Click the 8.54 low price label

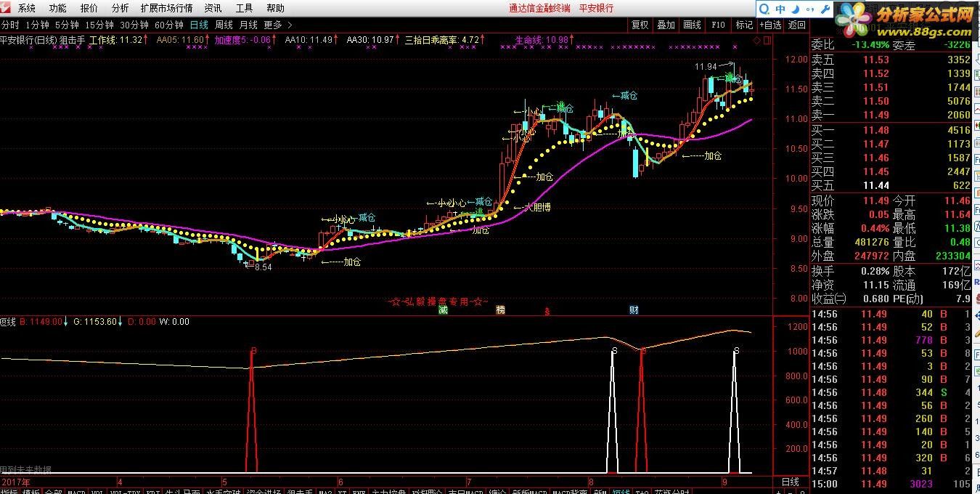tap(262, 267)
